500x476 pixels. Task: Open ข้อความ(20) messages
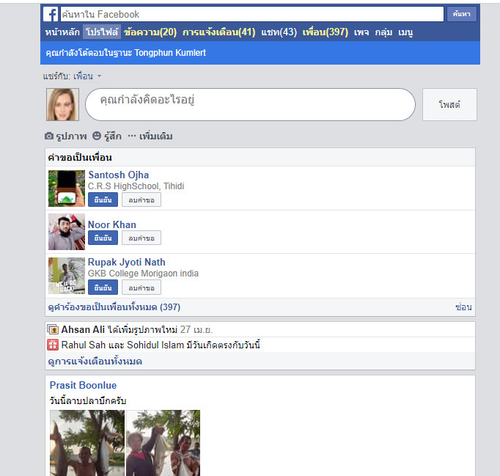150,32
